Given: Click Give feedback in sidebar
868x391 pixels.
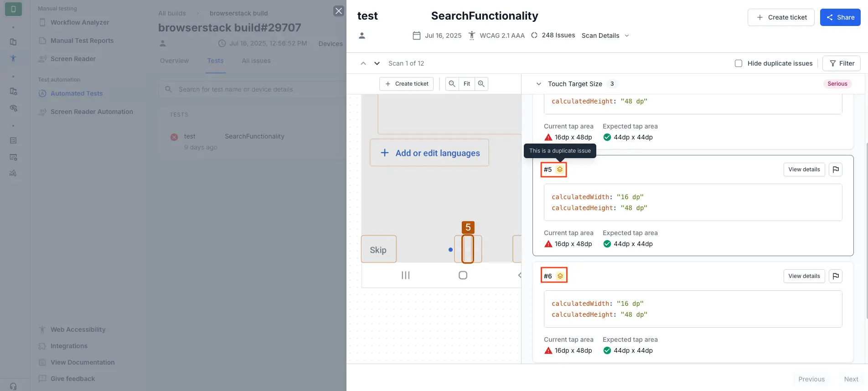Looking at the screenshot, I should tap(73, 379).
